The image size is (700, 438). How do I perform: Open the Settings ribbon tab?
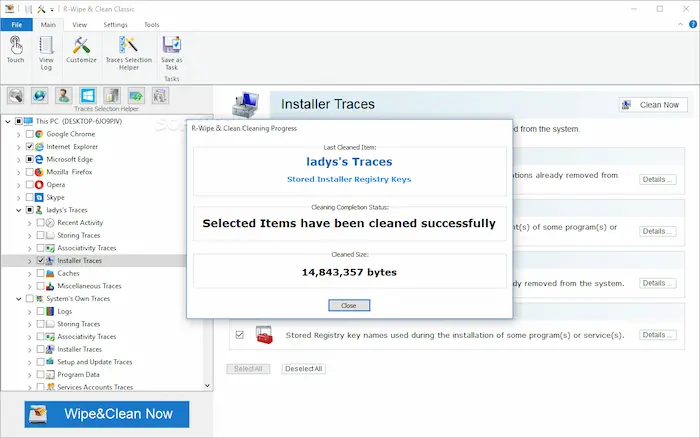pos(116,25)
